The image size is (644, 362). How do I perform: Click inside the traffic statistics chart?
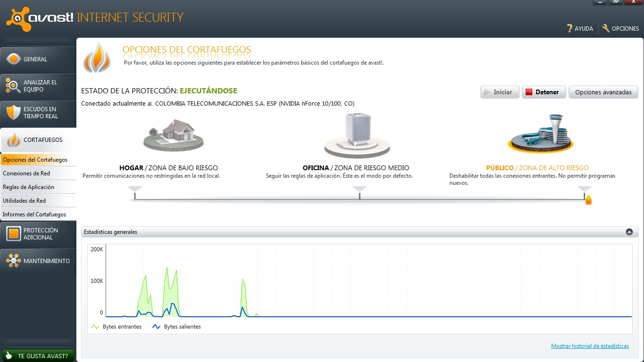point(369,280)
